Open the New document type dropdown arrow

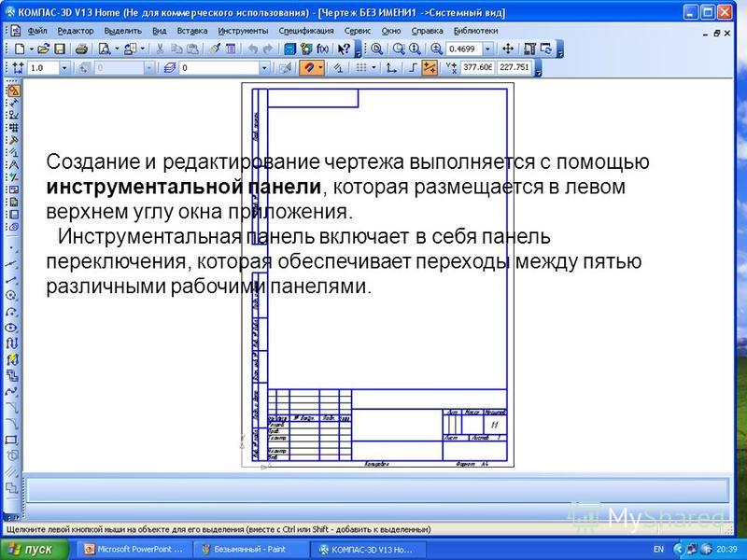tap(32, 49)
